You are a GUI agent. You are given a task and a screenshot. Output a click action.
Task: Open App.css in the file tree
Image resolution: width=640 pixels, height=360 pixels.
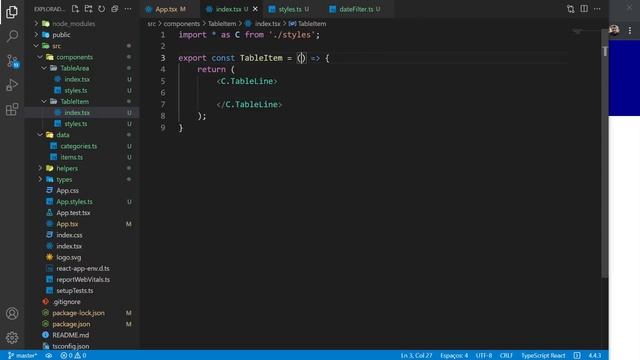click(68, 190)
